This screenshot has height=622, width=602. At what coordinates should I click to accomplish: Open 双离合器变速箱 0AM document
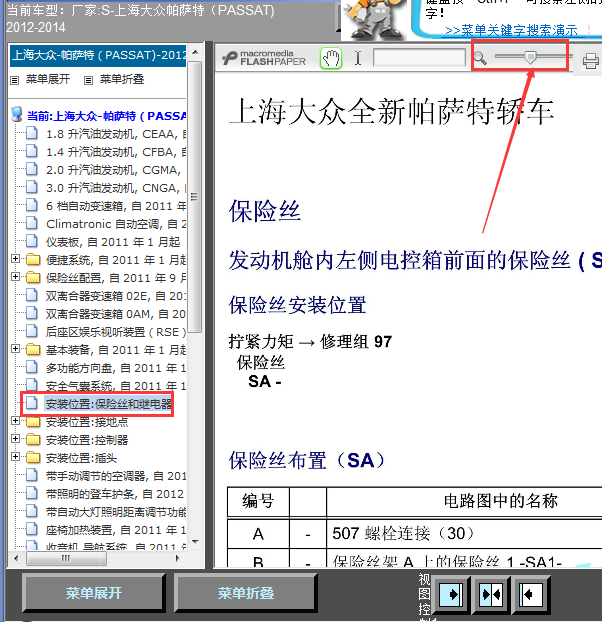(x=116, y=314)
